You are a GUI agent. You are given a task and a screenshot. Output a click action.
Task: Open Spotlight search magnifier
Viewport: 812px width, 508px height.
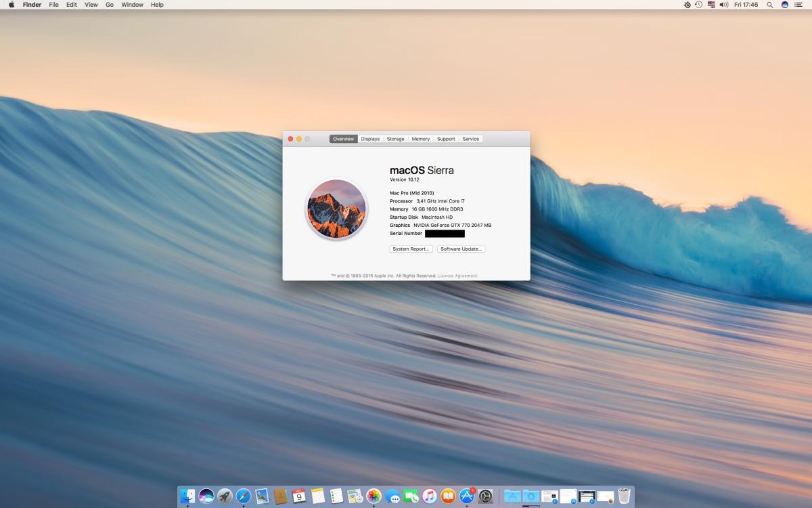(770, 5)
